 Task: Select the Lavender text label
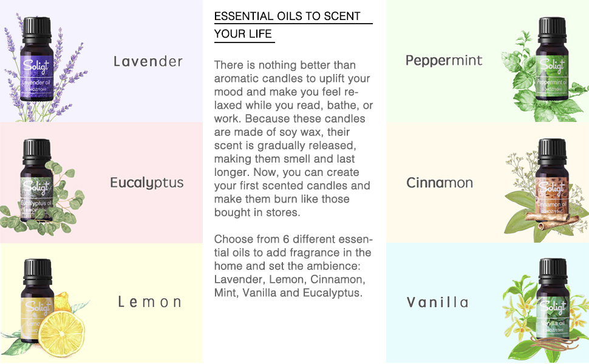pyautogui.click(x=148, y=61)
